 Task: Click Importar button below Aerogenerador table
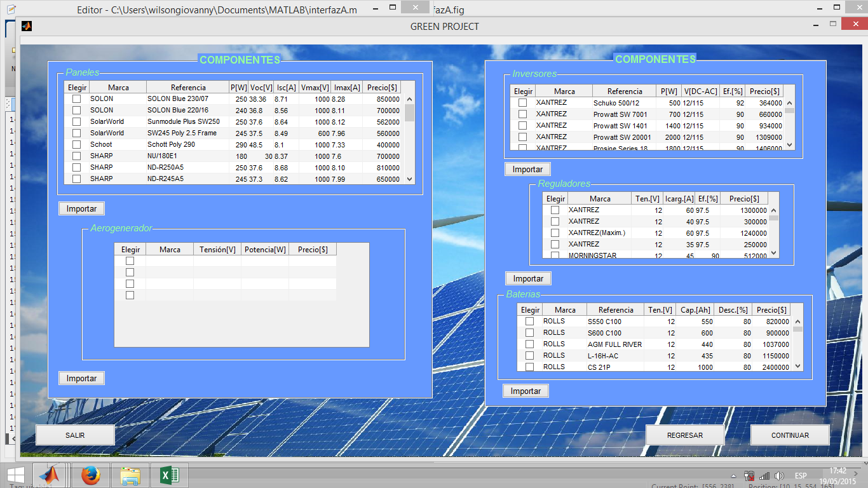pyautogui.click(x=81, y=378)
